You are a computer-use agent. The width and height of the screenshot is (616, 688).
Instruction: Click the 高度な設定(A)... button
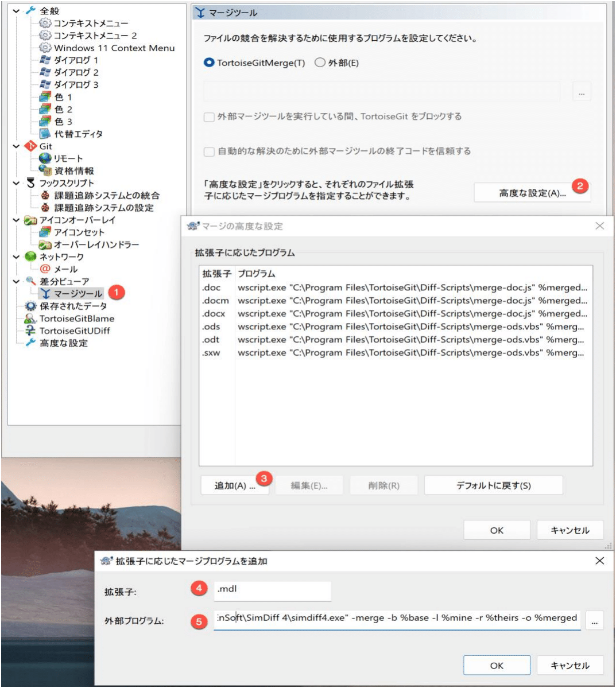coord(532,193)
